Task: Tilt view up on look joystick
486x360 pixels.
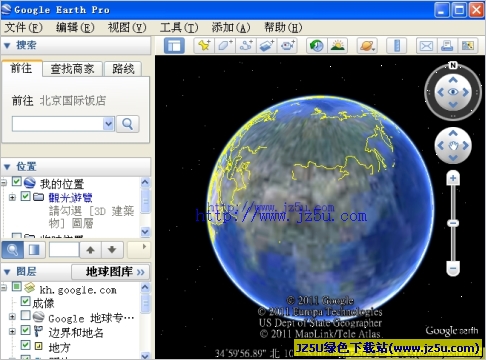Action: [x=453, y=80]
